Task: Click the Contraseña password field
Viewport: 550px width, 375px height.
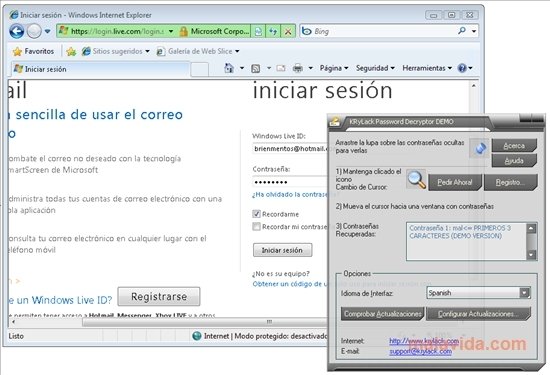Action: [290, 182]
